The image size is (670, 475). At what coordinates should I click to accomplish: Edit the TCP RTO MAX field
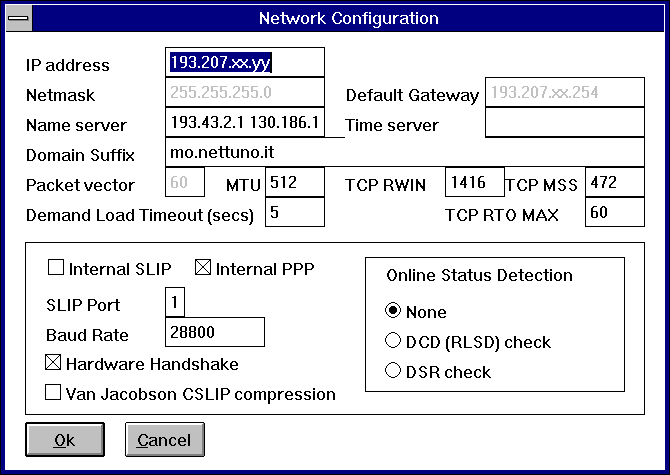pos(614,213)
